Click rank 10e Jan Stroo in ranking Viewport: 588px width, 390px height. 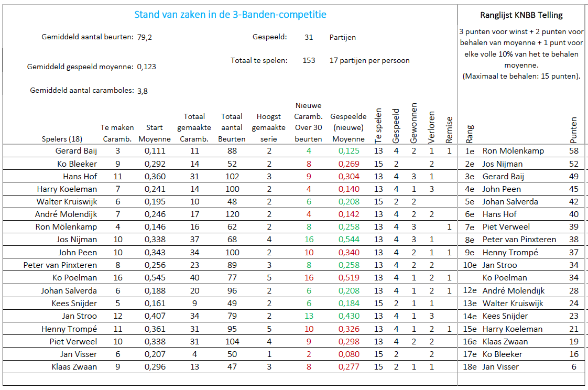click(490, 265)
